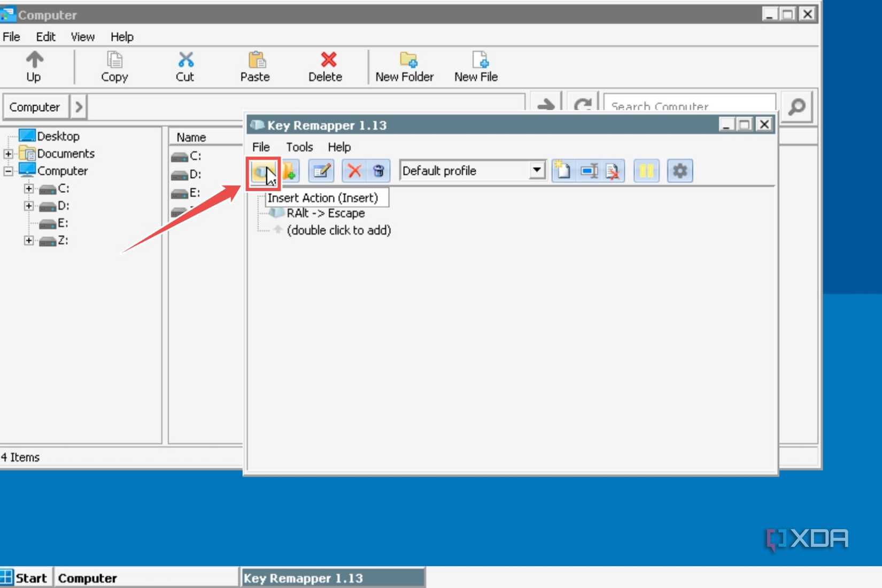Select Computer in the folder tree
This screenshot has width=882, height=588.
[x=62, y=171]
